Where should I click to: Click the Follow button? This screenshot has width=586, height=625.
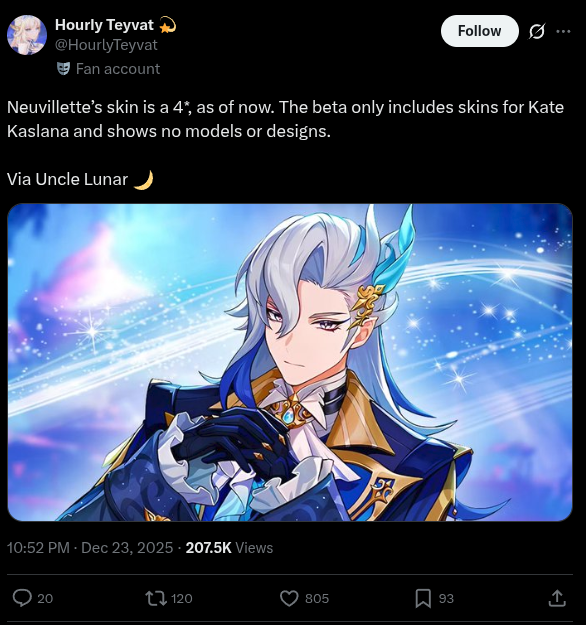point(480,31)
